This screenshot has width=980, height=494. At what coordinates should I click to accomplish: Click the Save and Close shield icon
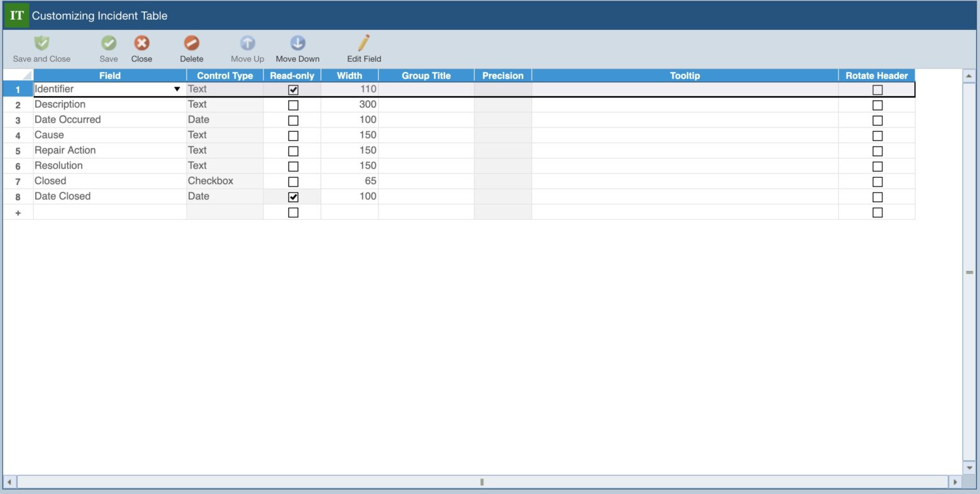click(x=41, y=43)
